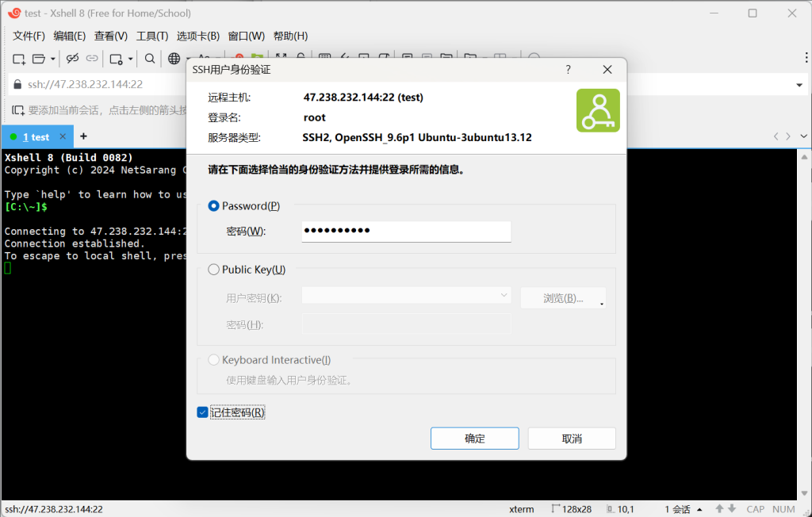Click the add current session icon
812x517 pixels.
pyautogui.click(x=18, y=110)
